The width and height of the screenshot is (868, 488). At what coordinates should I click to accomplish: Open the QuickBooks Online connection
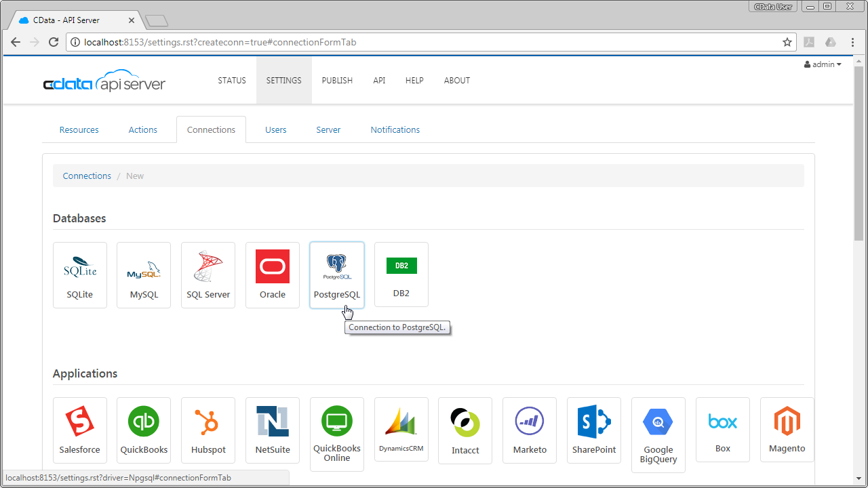337,434
